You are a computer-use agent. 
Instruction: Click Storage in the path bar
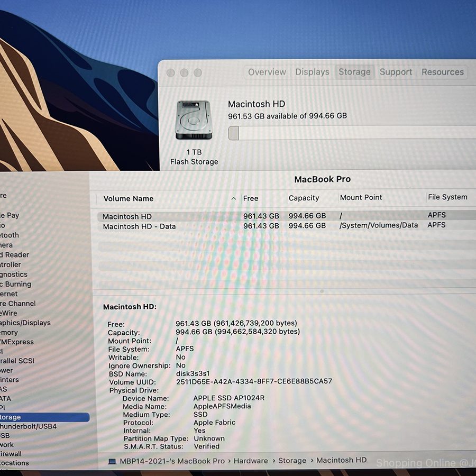[292, 461]
